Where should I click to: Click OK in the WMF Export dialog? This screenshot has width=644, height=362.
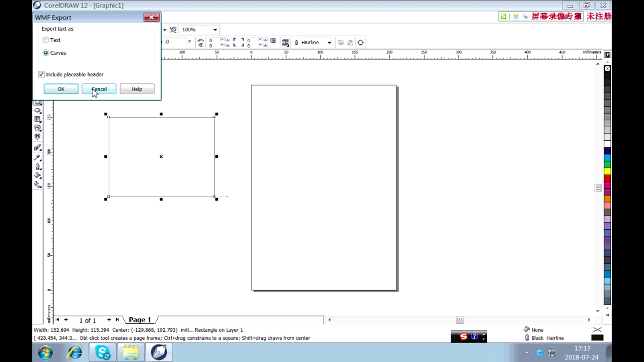61,89
